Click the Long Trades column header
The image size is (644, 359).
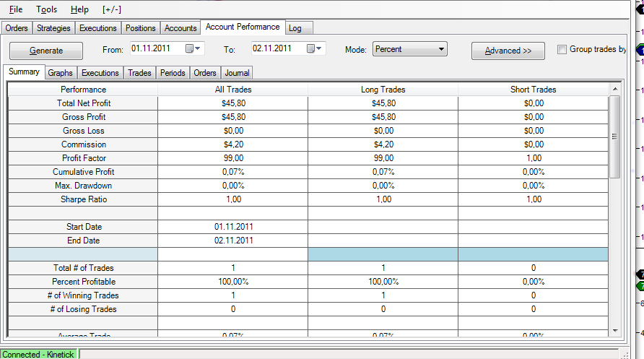pos(383,90)
